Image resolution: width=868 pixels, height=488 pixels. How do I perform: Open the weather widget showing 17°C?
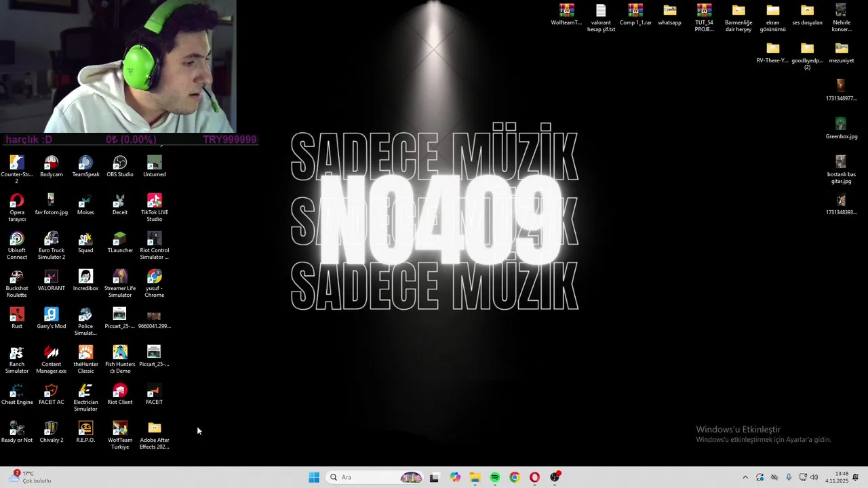[x=31, y=477]
